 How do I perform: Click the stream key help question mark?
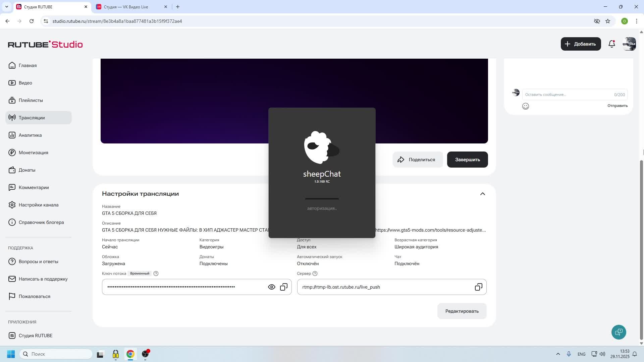[156, 274]
